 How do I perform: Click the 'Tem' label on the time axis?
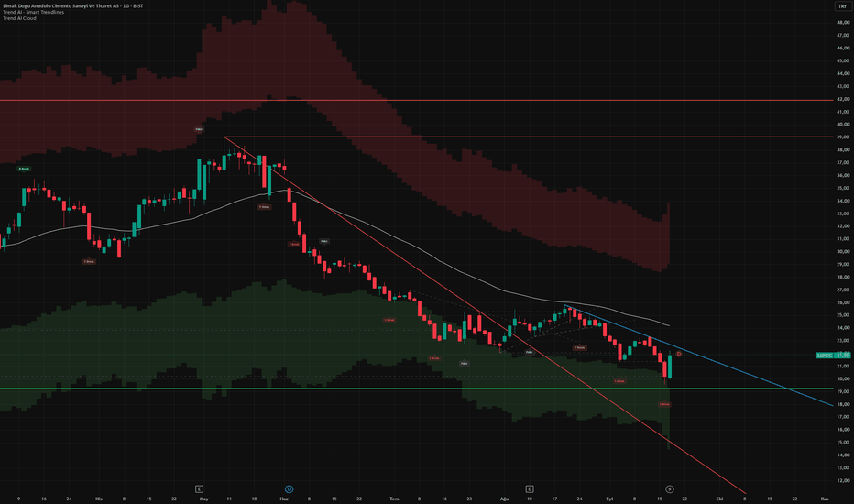pyautogui.click(x=394, y=499)
